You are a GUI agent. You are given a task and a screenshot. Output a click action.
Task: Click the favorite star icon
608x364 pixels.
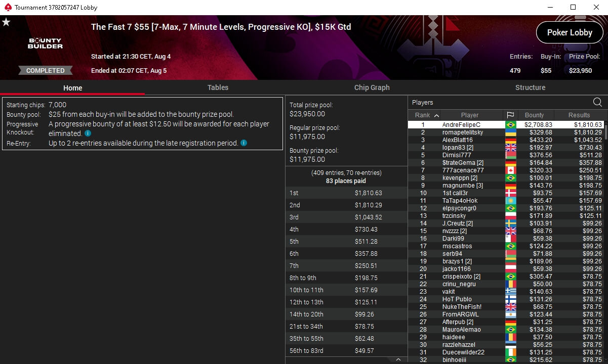pyautogui.click(x=6, y=22)
